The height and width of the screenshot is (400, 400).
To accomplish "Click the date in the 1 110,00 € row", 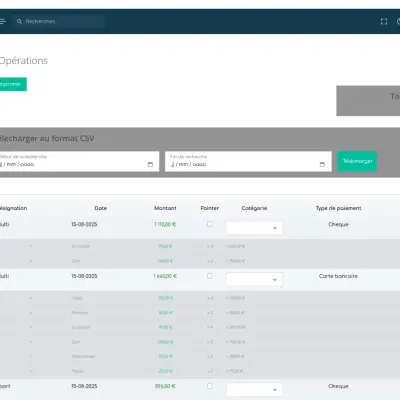I will pyautogui.click(x=84, y=224).
